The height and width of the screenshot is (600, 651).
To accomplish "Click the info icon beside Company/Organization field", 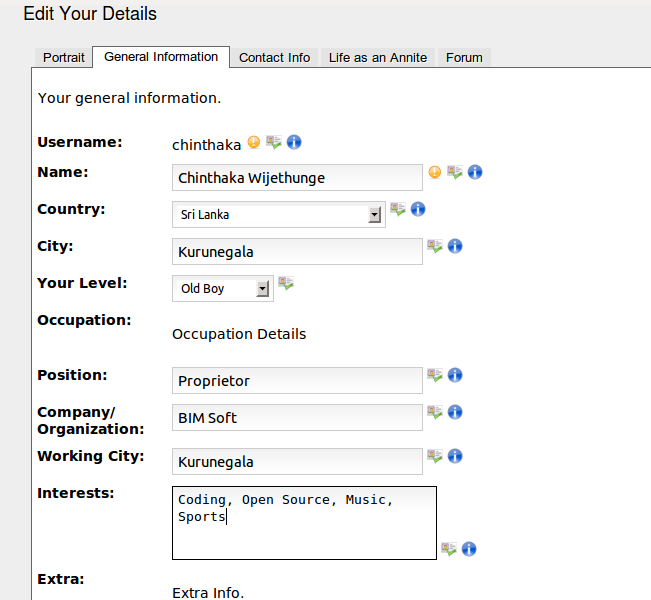I will pos(455,412).
